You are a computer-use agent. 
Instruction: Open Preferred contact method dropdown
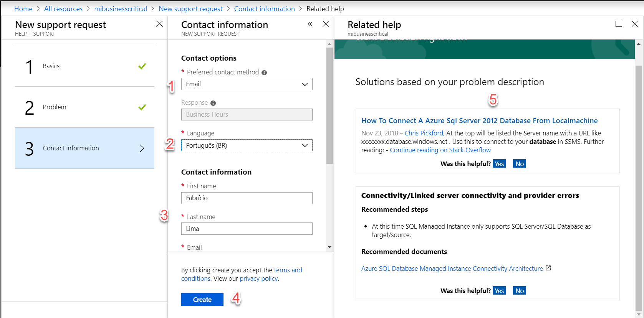point(247,84)
